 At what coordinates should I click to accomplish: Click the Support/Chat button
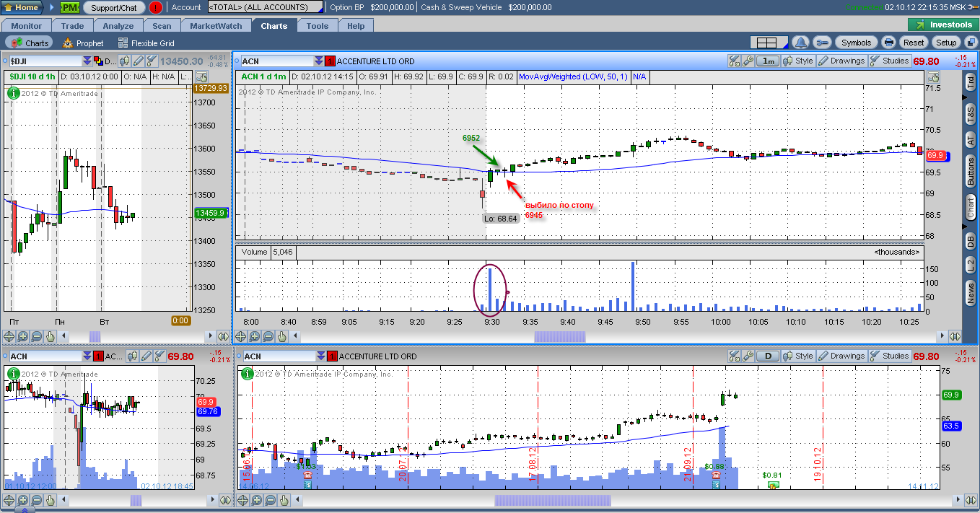point(114,7)
